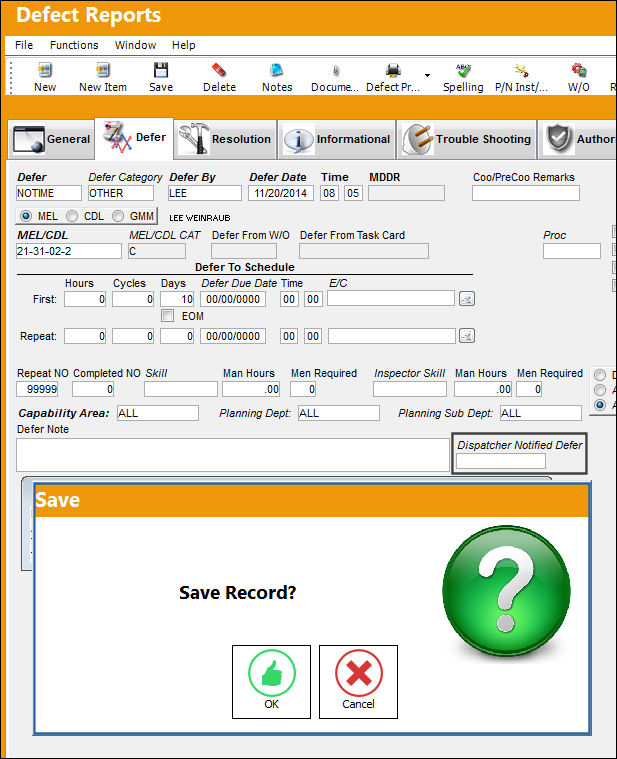Click the Repeat row E/C picker button

pyautogui.click(x=467, y=335)
